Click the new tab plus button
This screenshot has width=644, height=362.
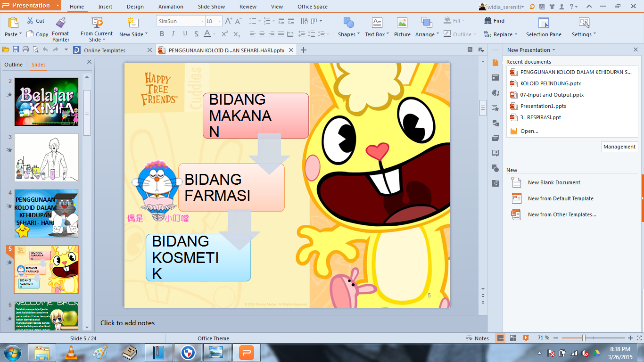click(x=304, y=50)
